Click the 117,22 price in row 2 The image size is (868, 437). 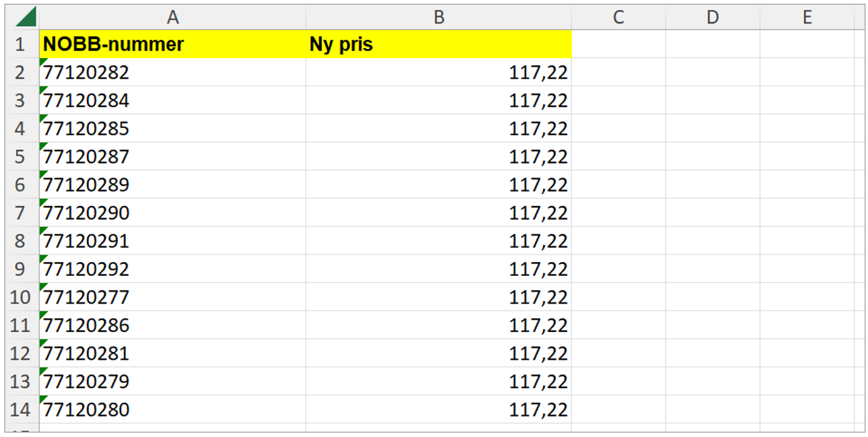point(538,73)
